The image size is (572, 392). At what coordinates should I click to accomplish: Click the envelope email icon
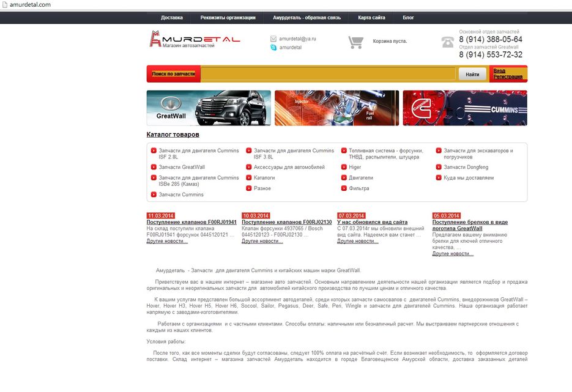[273, 39]
